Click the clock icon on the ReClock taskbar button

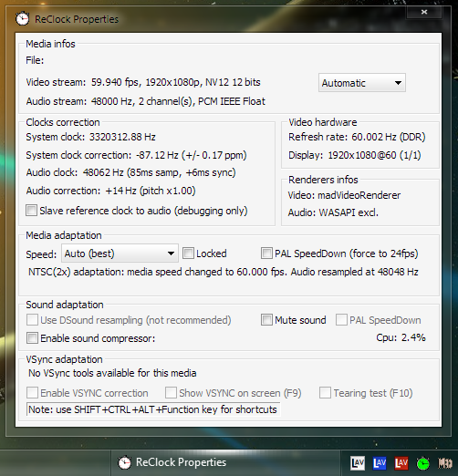(124, 462)
